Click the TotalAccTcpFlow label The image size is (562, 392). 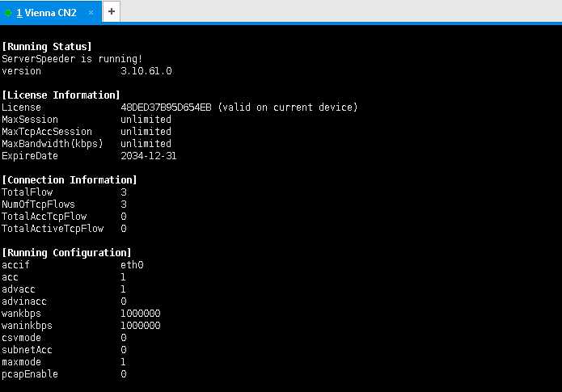pyautogui.click(x=44, y=217)
